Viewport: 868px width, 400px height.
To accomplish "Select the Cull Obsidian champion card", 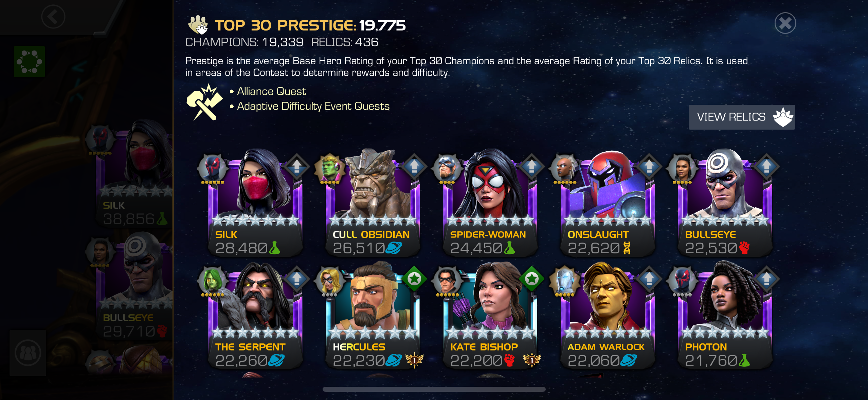I will [x=372, y=204].
